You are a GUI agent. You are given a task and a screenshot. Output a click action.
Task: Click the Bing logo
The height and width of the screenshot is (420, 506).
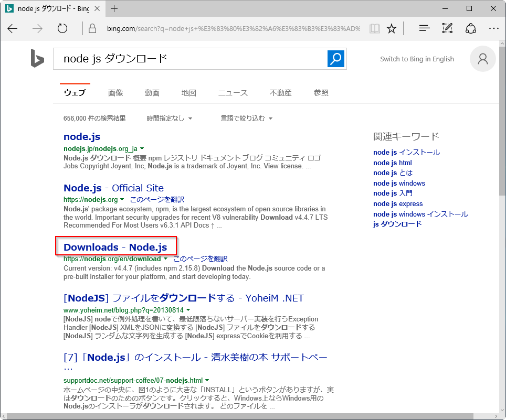tap(37, 58)
